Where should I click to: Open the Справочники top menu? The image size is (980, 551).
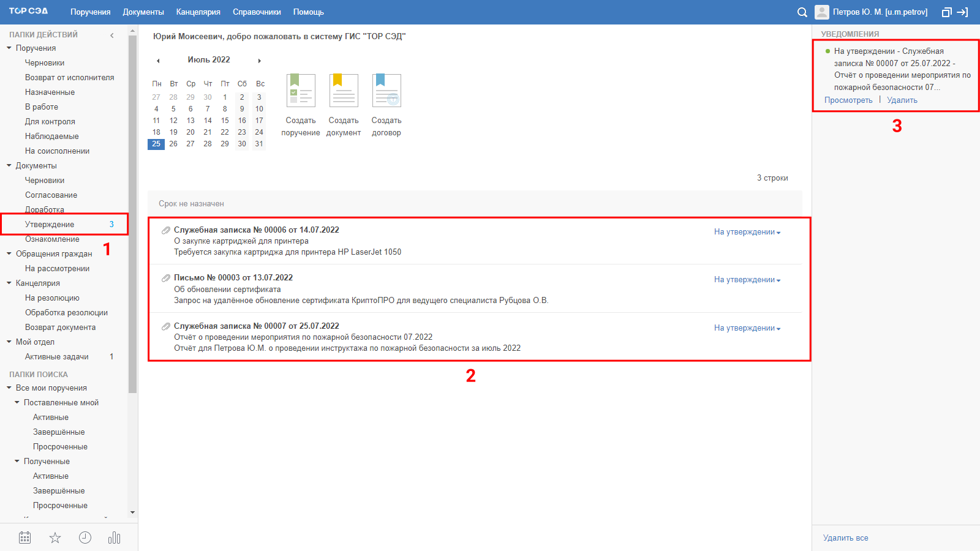click(257, 12)
